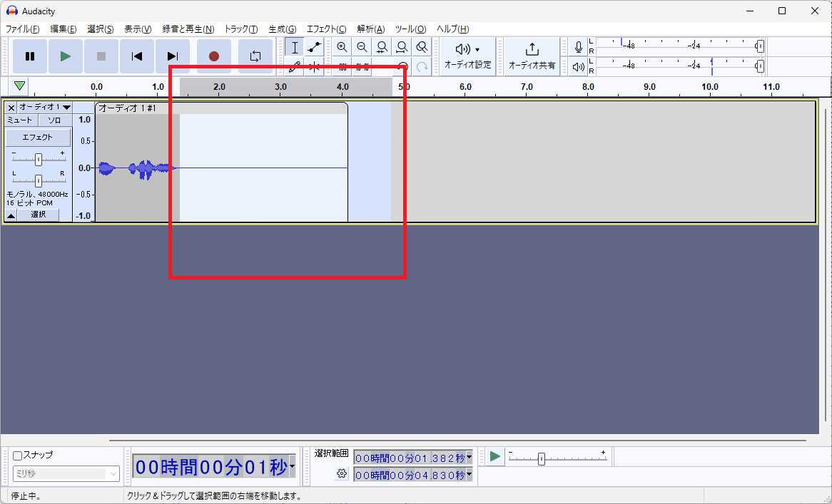Viewport: 832px width, 504px height.
Task: Open the トラック menu
Action: [x=241, y=29]
